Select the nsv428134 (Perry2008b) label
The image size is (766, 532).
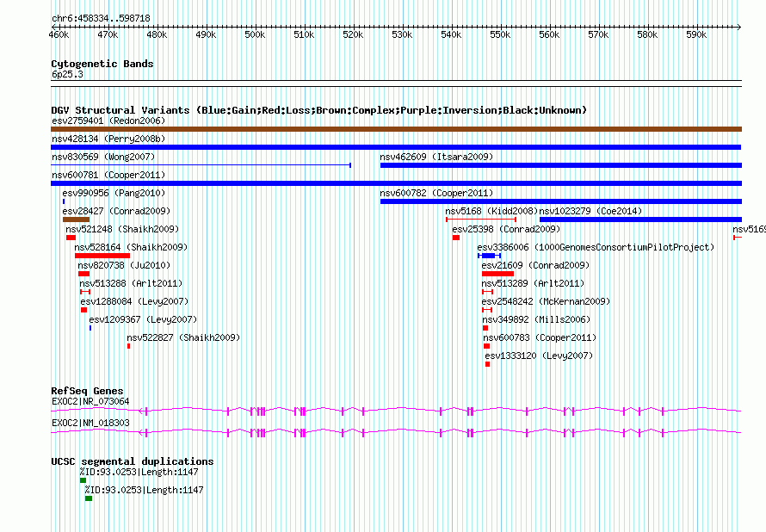[x=108, y=139]
